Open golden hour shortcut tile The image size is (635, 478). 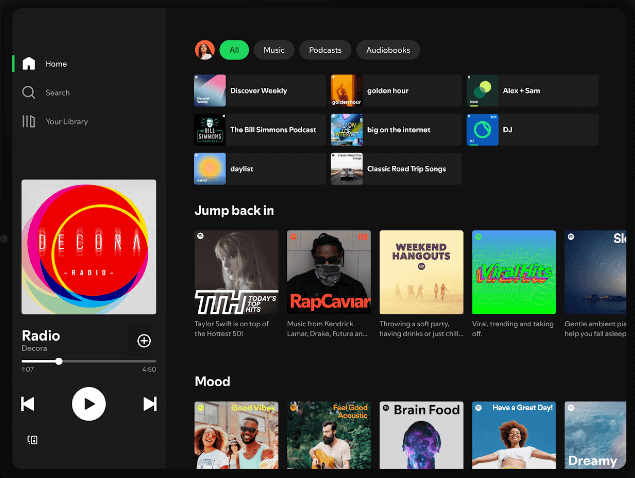tap(396, 90)
